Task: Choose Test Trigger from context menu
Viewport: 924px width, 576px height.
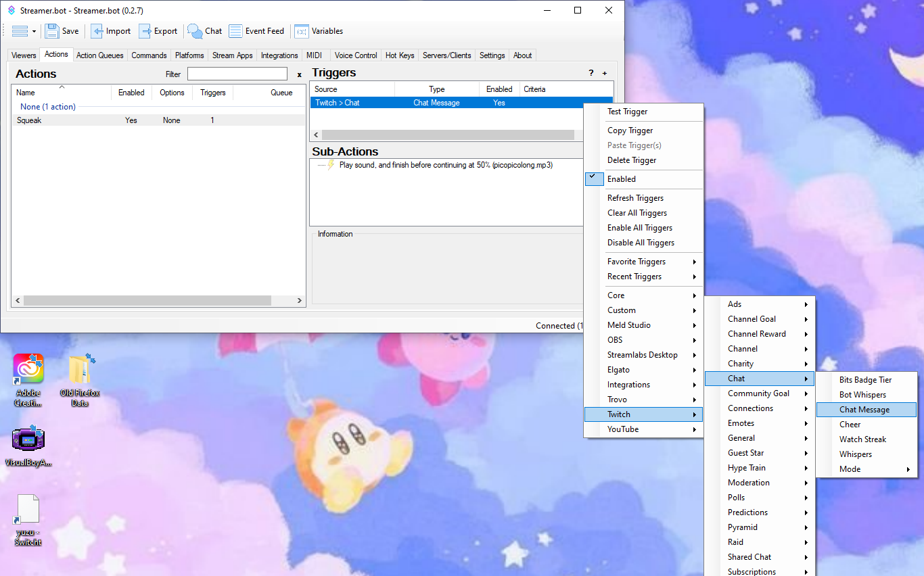Action: [x=644, y=112]
